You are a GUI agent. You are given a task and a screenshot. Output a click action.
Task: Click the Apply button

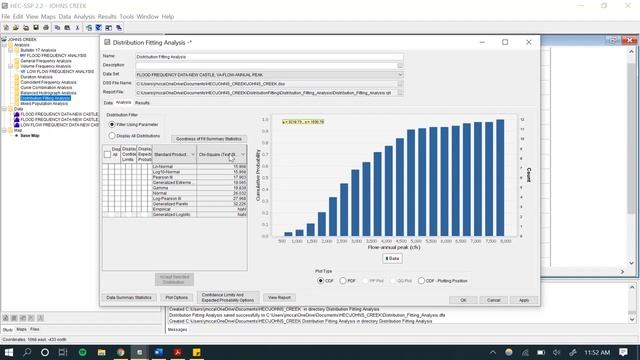[524, 300]
